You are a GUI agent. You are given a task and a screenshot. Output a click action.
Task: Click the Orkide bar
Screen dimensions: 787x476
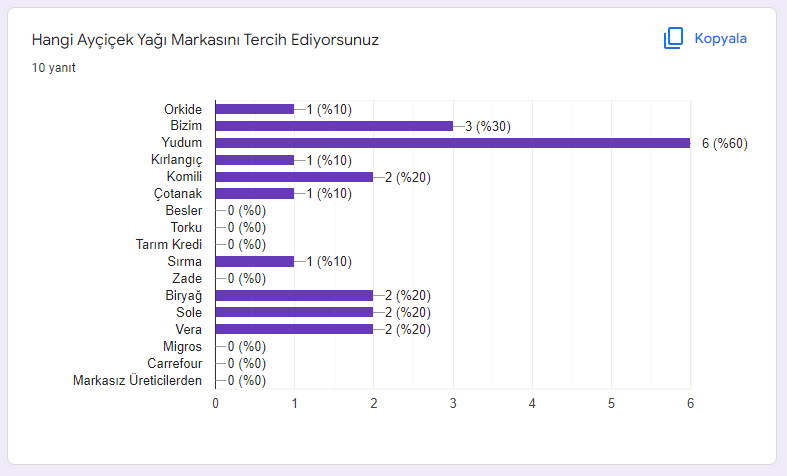point(255,109)
